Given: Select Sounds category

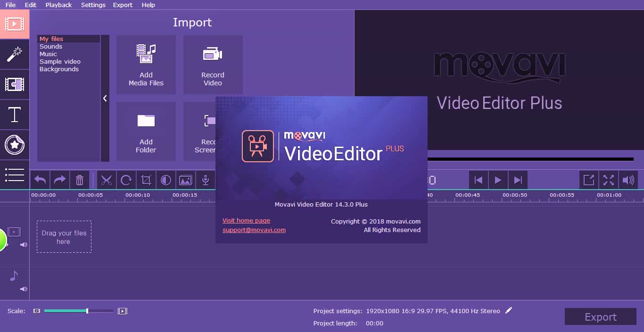Looking at the screenshot, I should (x=69, y=47).
